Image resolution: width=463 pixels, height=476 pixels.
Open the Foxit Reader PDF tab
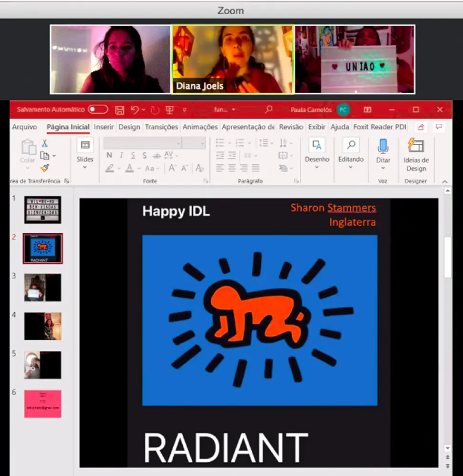pos(380,127)
